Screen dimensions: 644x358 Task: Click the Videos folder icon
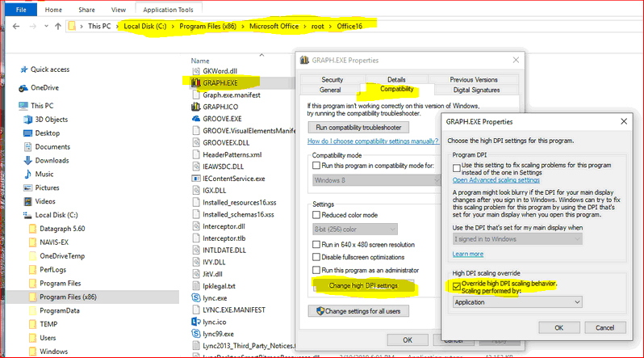[28, 201]
